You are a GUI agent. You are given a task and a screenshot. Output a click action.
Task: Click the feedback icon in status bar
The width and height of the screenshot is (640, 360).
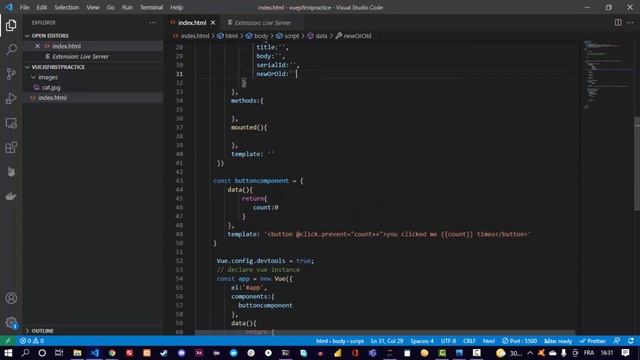(x=617, y=341)
